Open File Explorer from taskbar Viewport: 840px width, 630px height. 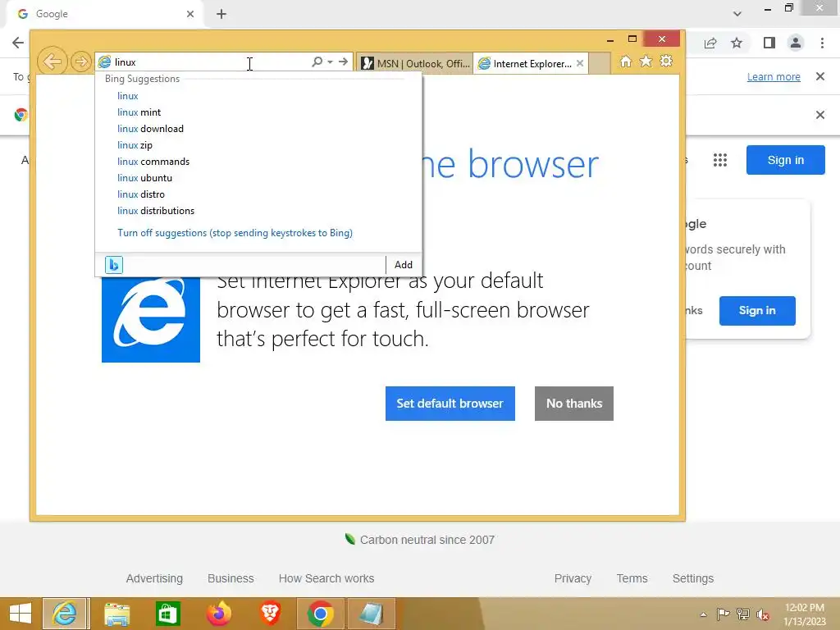click(116, 614)
